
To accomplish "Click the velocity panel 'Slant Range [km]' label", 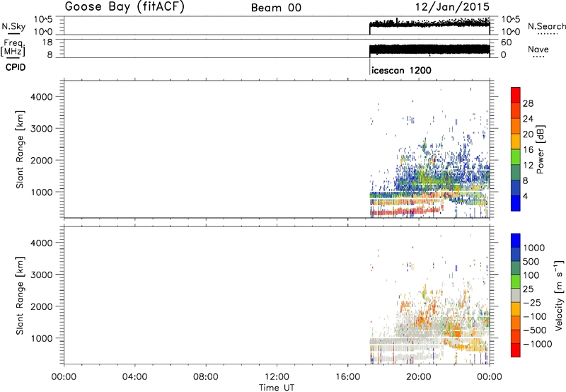I will (x=20, y=296).
